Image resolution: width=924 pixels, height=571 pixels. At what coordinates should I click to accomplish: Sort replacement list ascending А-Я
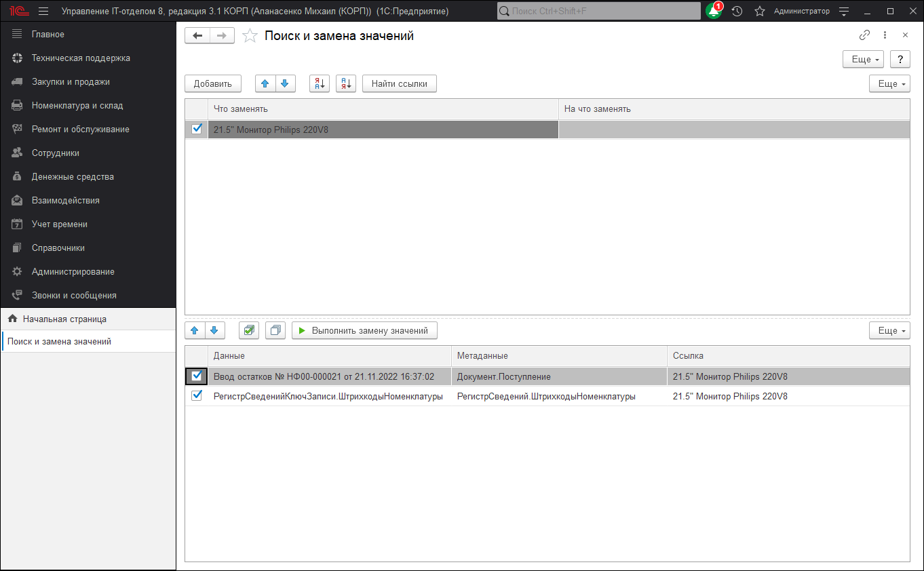click(319, 83)
